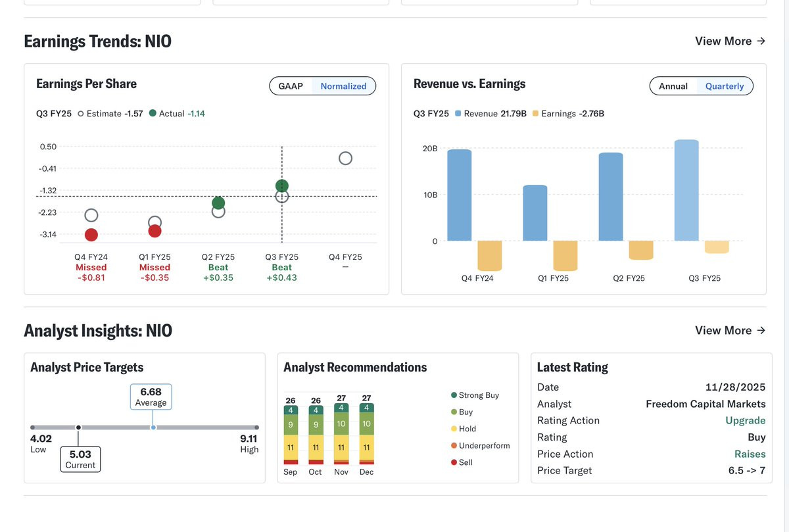789x532 pixels.
Task: Click Revenue 21.79B legend value
Action: pos(495,114)
